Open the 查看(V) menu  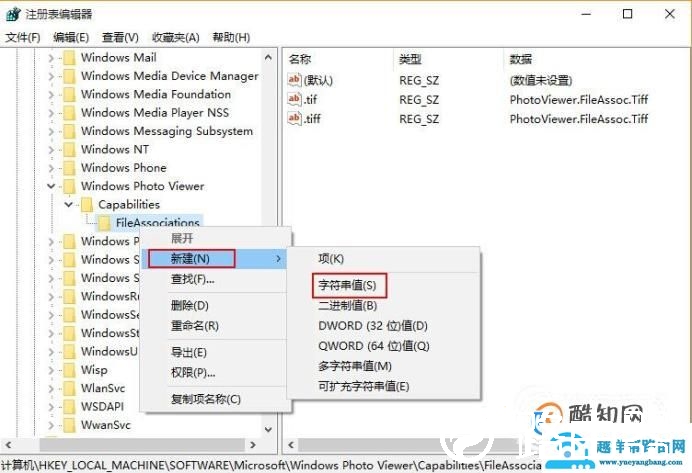[120, 38]
